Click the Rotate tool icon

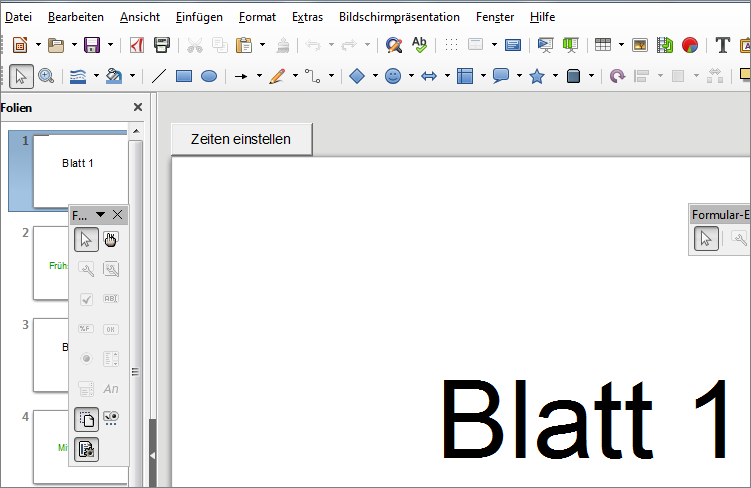(x=617, y=76)
